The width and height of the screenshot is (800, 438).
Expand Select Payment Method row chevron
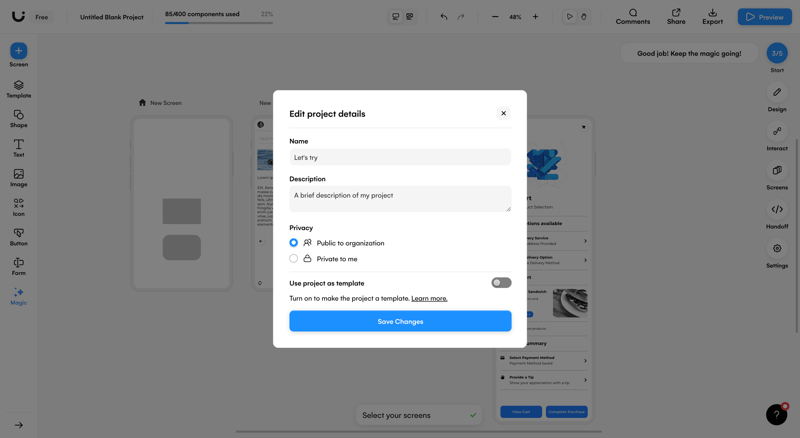tap(585, 361)
